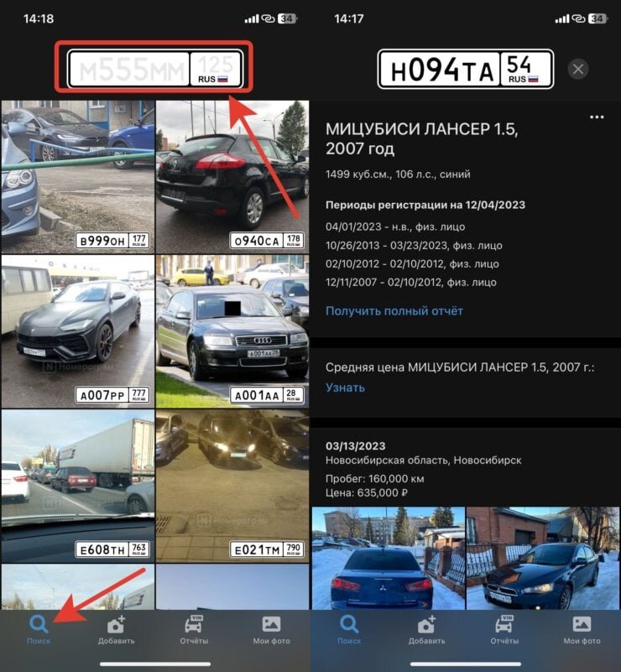Open the three-dots more options menu
This screenshot has height=672, width=621.
pos(597,117)
